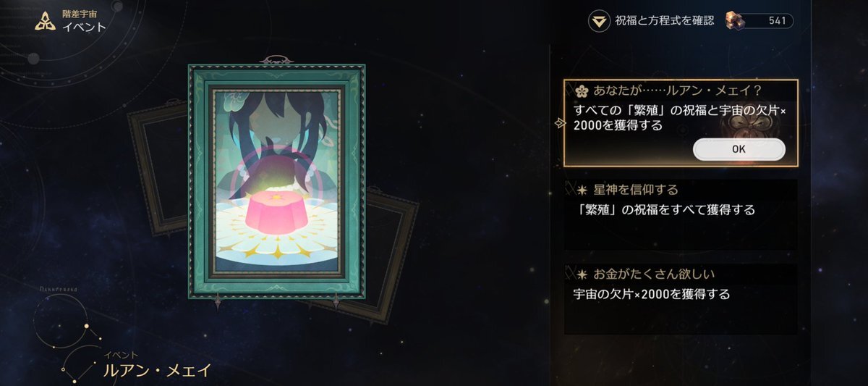The image size is (868, 386).
Task: Select the あなたが……ルアン・メェイ？ option
Action: (x=681, y=123)
